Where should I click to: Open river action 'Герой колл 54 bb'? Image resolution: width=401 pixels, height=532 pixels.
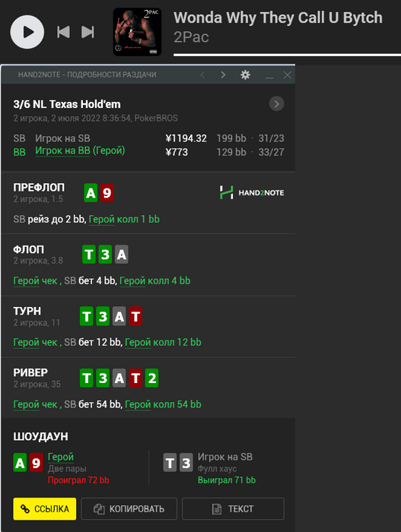(163, 404)
